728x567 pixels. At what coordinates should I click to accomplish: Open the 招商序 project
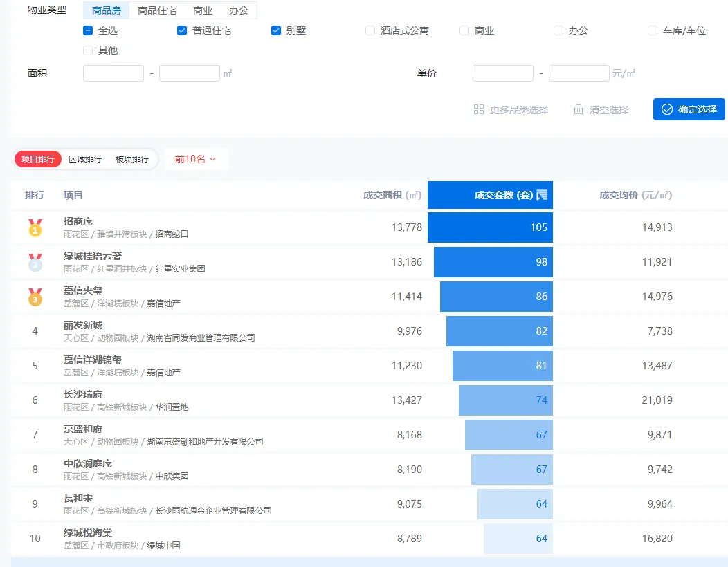[x=78, y=221]
